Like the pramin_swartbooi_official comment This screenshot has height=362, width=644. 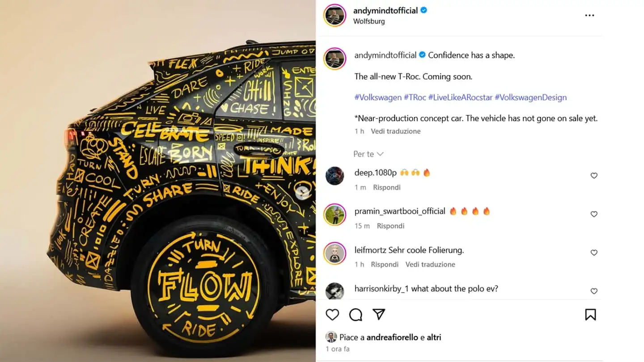(594, 214)
